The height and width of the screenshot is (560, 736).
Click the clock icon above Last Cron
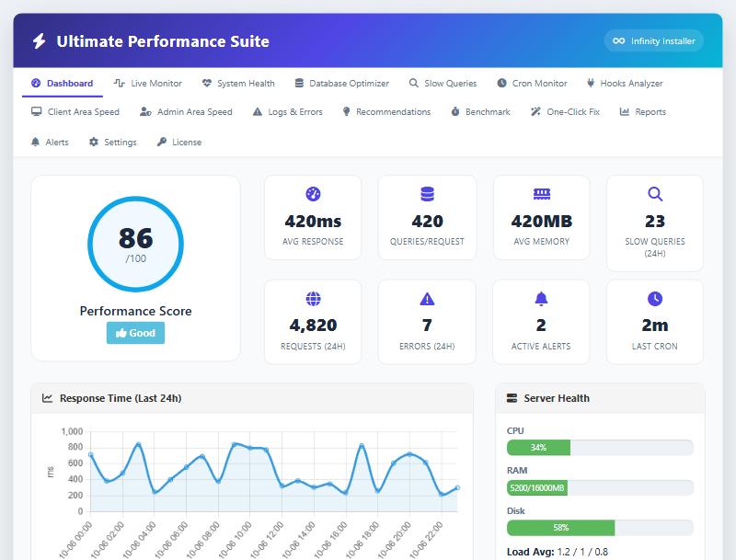pyautogui.click(x=655, y=299)
